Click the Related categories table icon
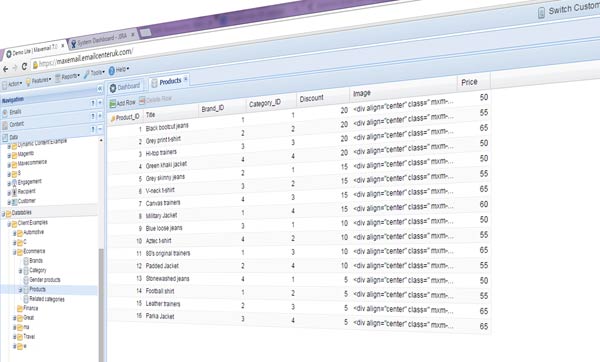Screen dimensions: 600x362 26,300
